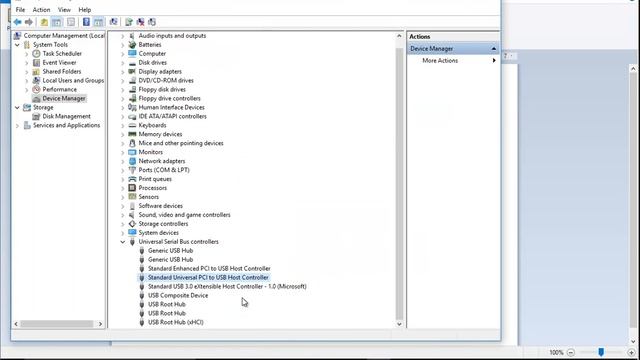Click the Audio inputs and outputs icon
Viewport: 640px width, 360px height.
pos(132,36)
